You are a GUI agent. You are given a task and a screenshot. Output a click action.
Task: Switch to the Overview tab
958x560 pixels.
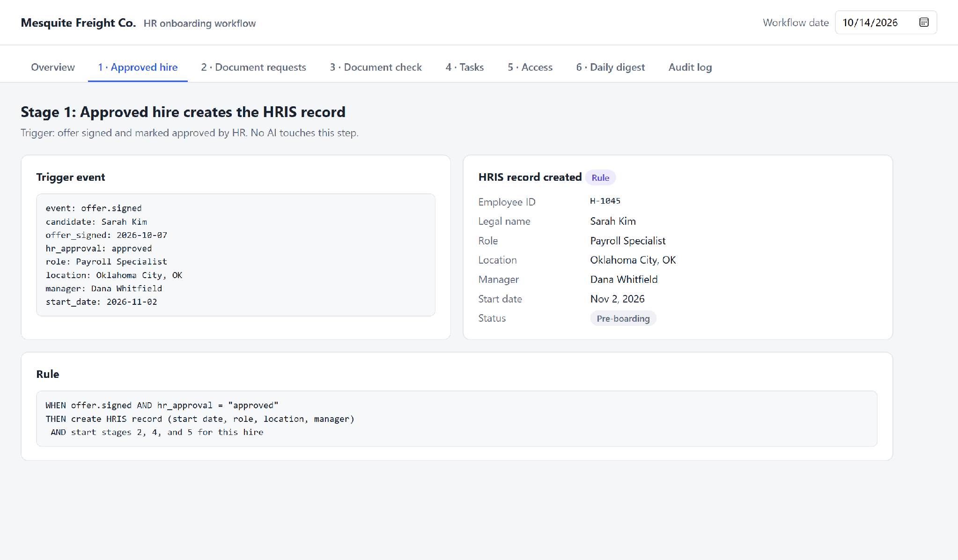[53, 67]
